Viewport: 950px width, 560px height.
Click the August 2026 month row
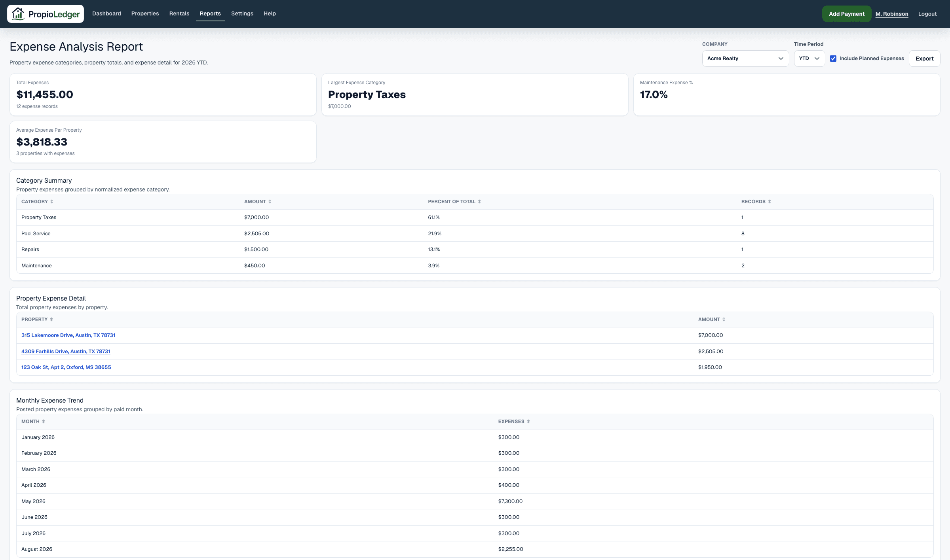[x=475, y=549]
